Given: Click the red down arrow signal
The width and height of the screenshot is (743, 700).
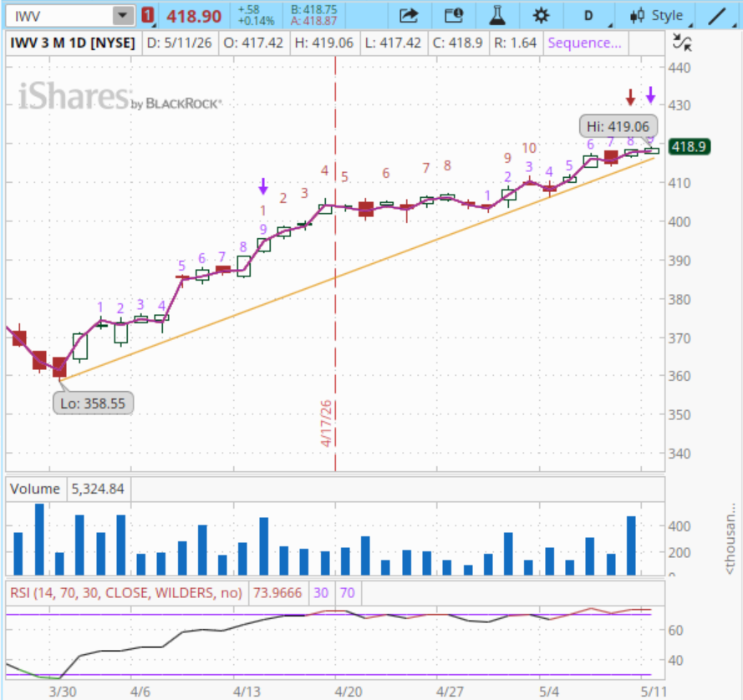Looking at the screenshot, I should (630, 97).
